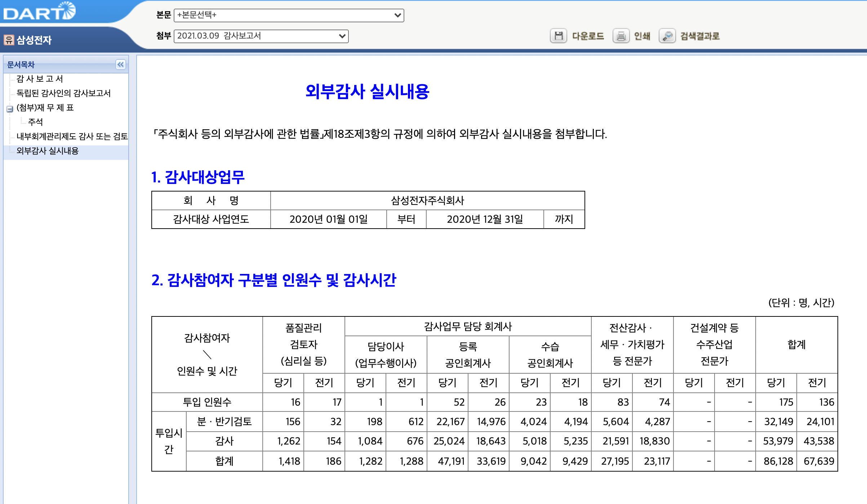The image size is (867, 504).
Task: Click the total value 67,639
Action: pos(819,461)
